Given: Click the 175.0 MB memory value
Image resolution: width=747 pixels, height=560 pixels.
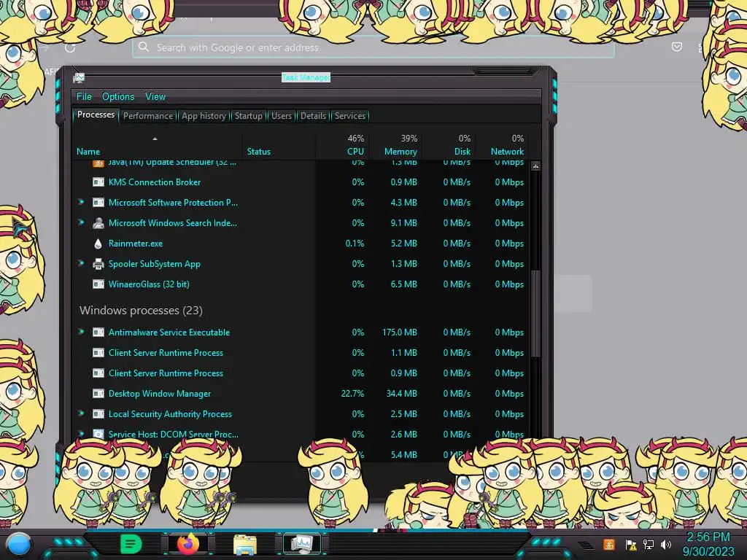Looking at the screenshot, I should click(x=400, y=332).
